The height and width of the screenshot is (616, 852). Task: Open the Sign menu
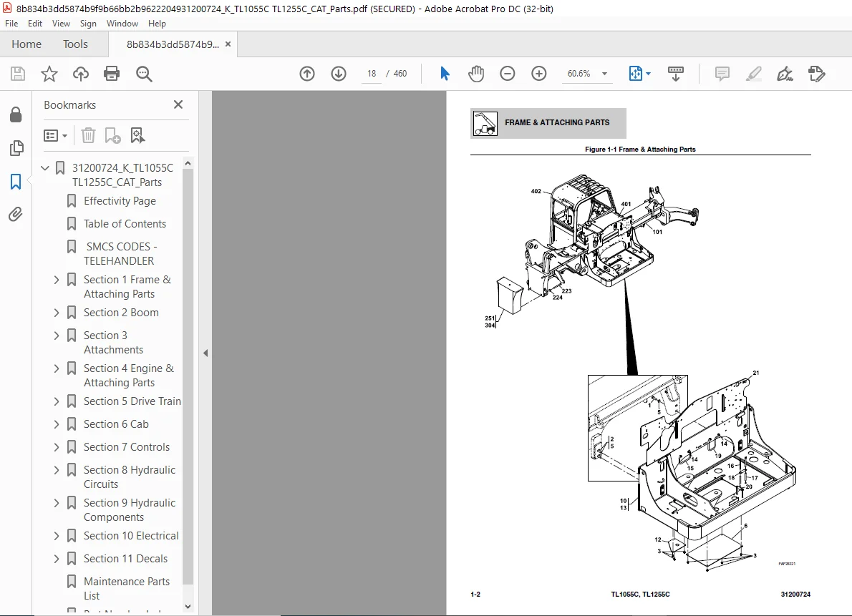[x=88, y=24]
